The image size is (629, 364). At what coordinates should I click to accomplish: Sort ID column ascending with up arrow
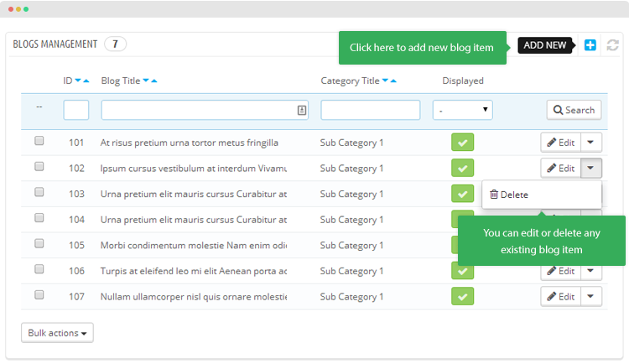[x=86, y=81]
